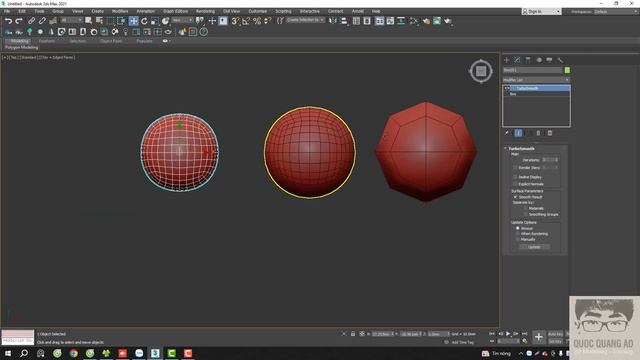Image resolution: width=640 pixels, height=360 pixels.
Task: Open the Rendering menu
Action: click(x=205, y=11)
